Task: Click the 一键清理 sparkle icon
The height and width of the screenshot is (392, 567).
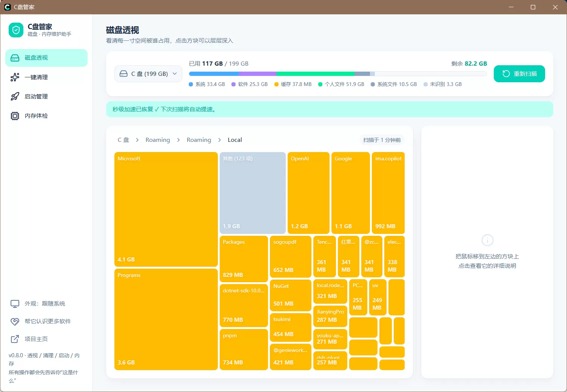Action: pos(15,77)
